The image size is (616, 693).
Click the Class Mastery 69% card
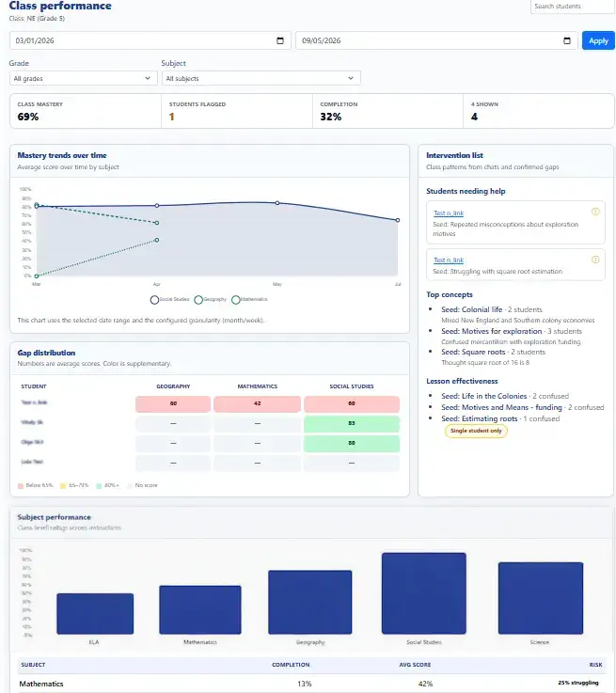pos(86,111)
